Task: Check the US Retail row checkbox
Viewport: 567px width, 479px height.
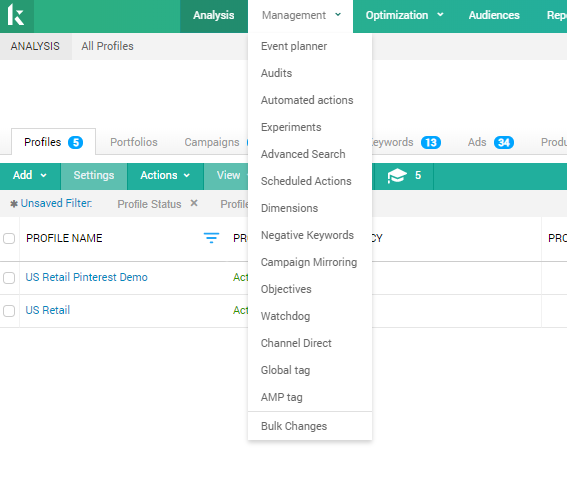Action: click(x=9, y=311)
